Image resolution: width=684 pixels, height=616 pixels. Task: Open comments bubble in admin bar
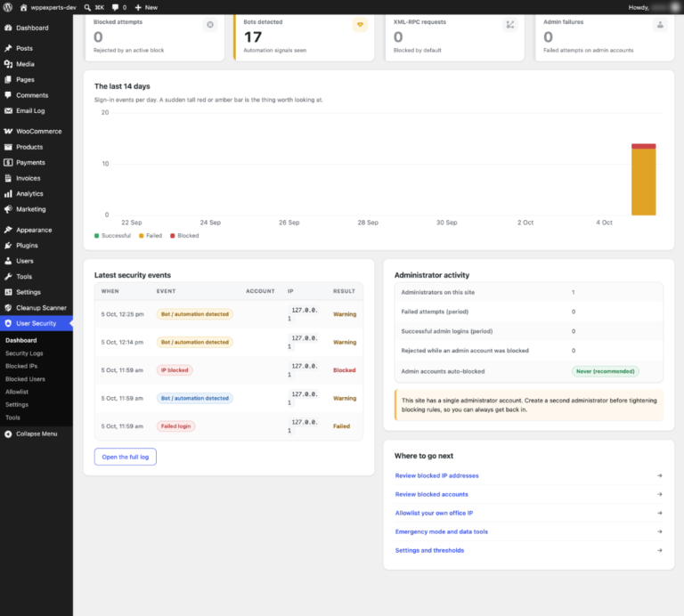pyautogui.click(x=115, y=7)
